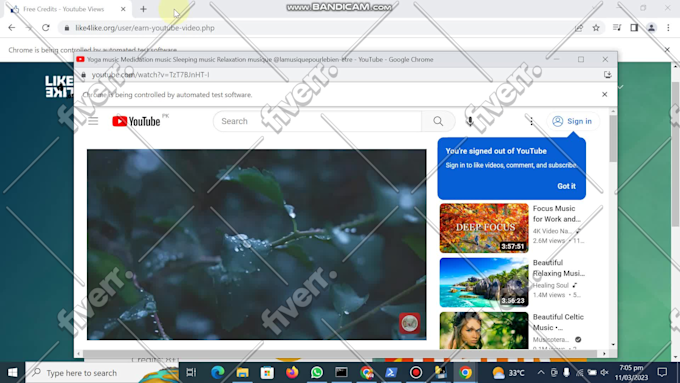
Task: Open Beautiful Relaxing Music thumbnail
Action: click(484, 282)
